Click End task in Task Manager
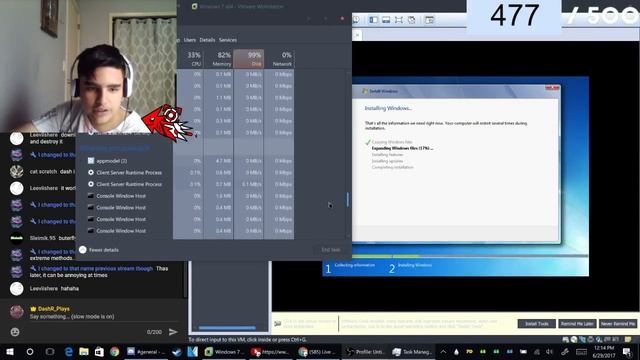The width and height of the screenshot is (640, 360). [x=331, y=250]
